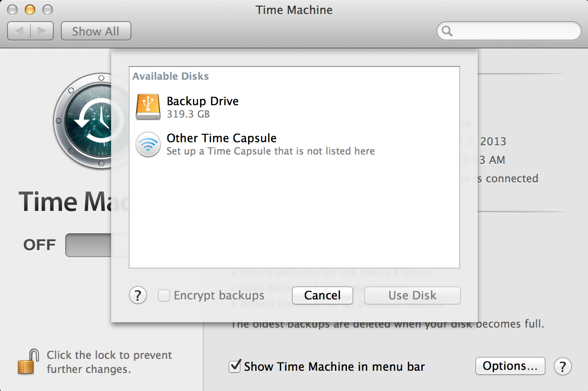This screenshot has width=588, height=391.
Task: Click the search magnifier icon
Action: (447, 31)
